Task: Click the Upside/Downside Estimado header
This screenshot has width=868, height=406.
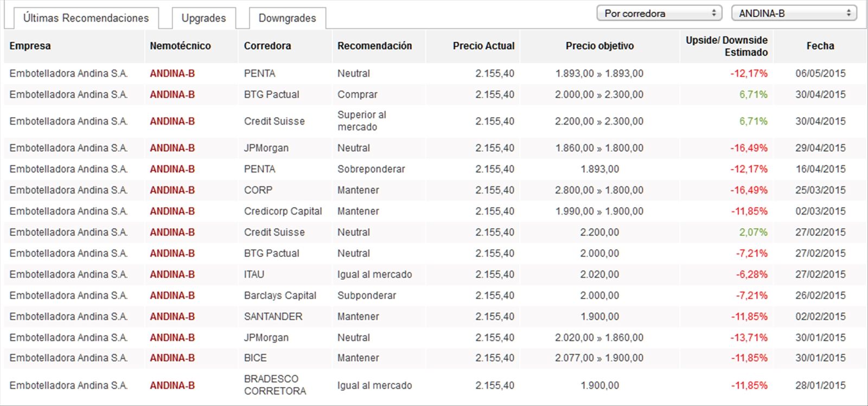Action: click(x=726, y=46)
